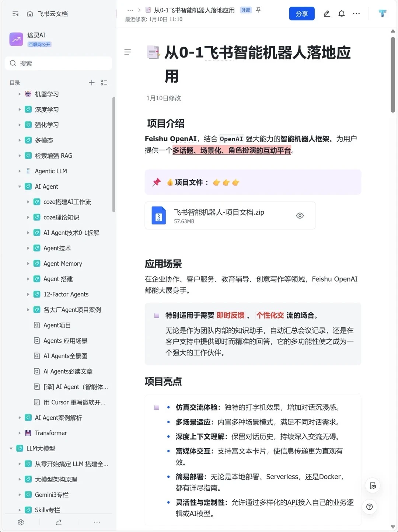Click user avatar icon top right
This screenshot has width=398, height=532.
click(383, 14)
